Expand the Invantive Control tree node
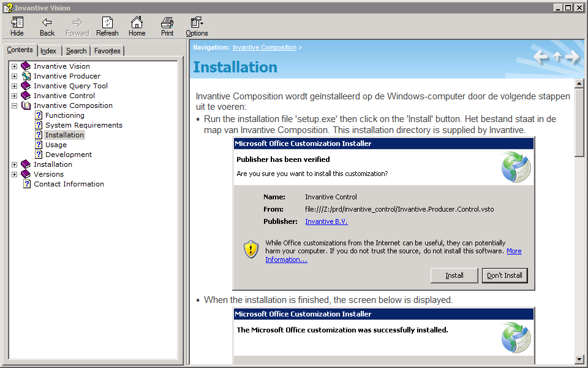 tap(14, 96)
